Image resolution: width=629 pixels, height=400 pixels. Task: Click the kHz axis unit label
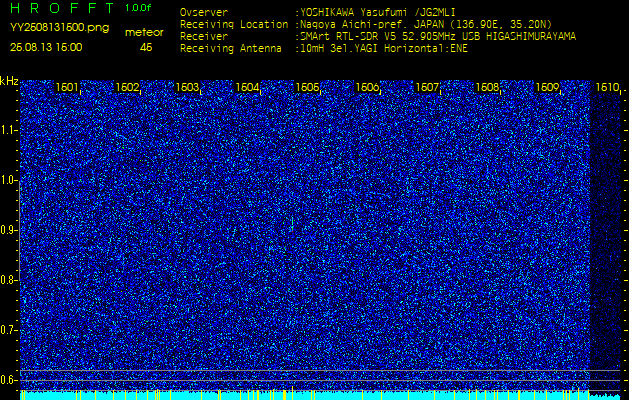[x=9, y=81]
